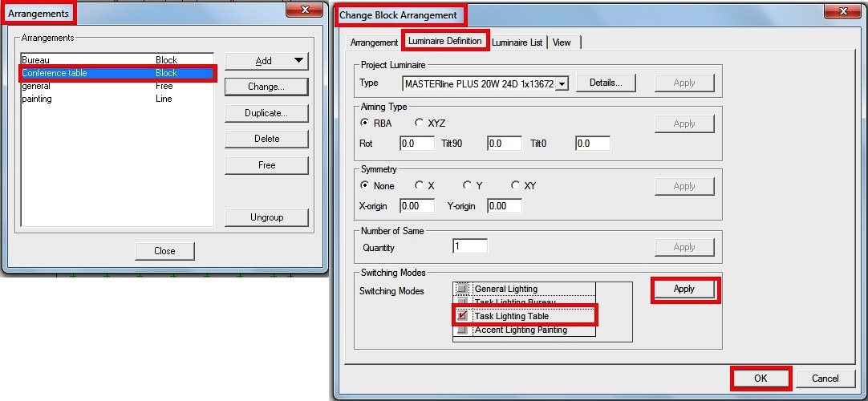Switch to the View tab
Screen dimensions: 868x401
(x=562, y=42)
